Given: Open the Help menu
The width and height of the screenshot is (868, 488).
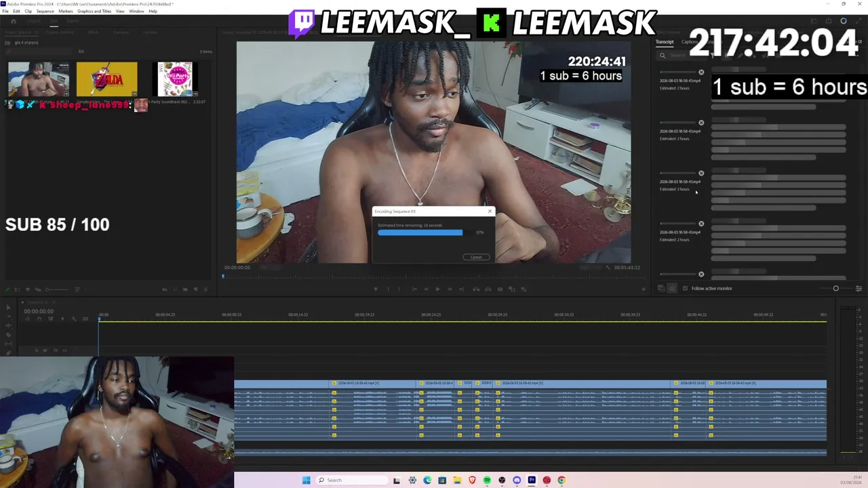Looking at the screenshot, I should pos(153,12).
